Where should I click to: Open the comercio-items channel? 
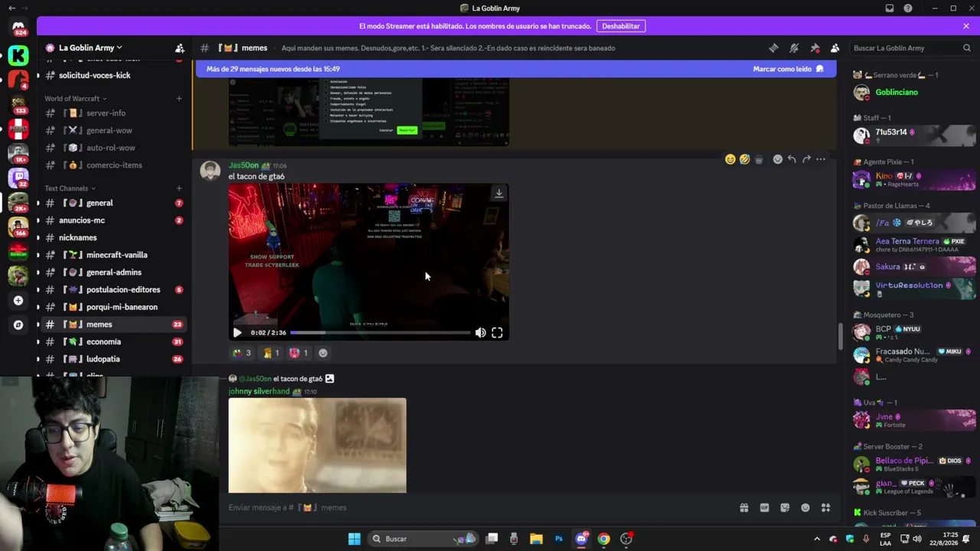tap(113, 165)
